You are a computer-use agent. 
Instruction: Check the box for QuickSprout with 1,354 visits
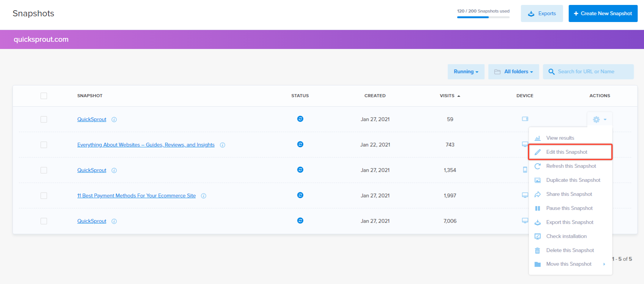pyautogui.click(x=44, y=170)
